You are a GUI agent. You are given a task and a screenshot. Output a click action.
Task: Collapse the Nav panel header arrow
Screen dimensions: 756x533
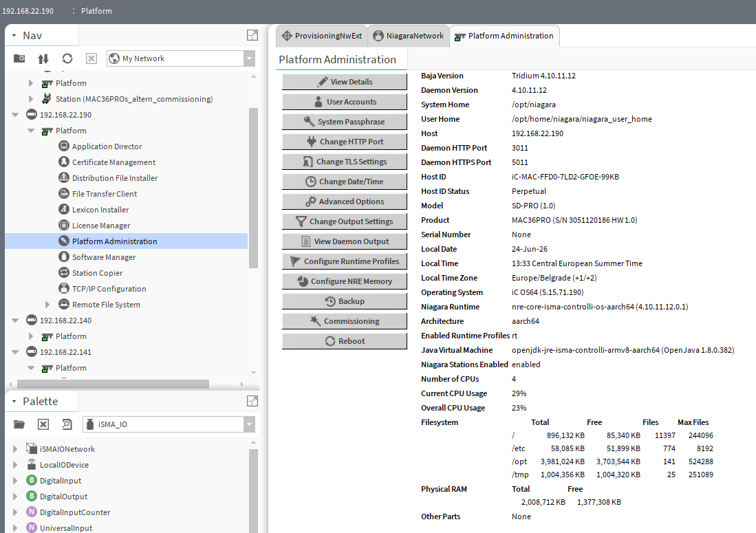(x=14, y=36)
